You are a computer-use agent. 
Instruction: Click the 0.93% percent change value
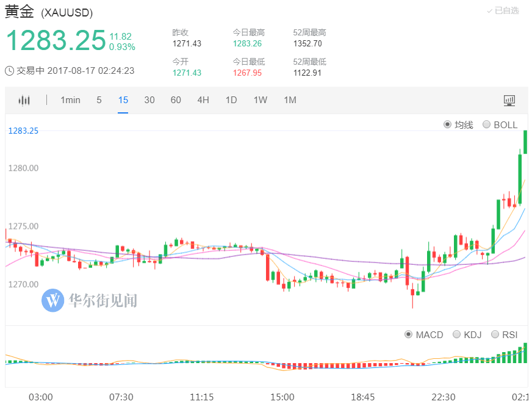coord(122,47)
